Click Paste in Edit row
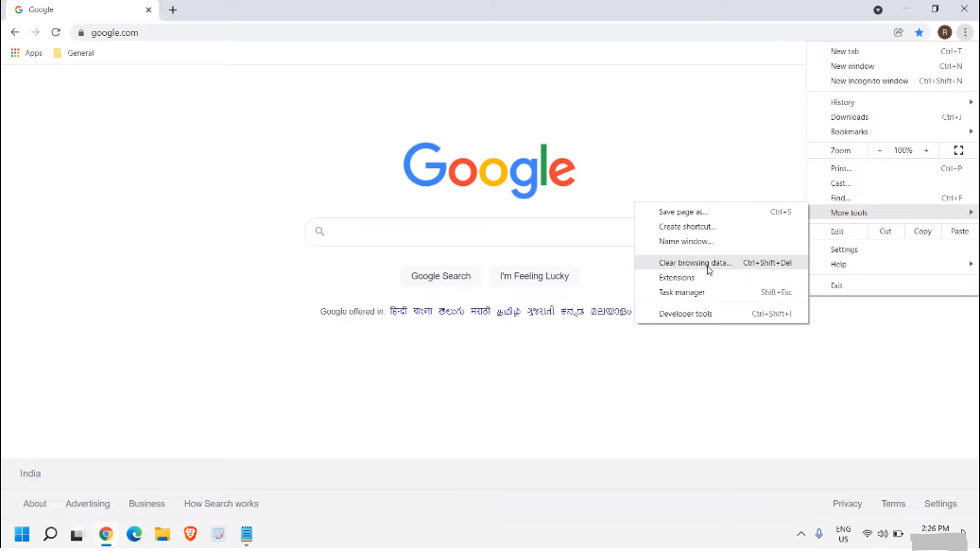This screenshot has height=551, width=980. click(x=959, y=232)
